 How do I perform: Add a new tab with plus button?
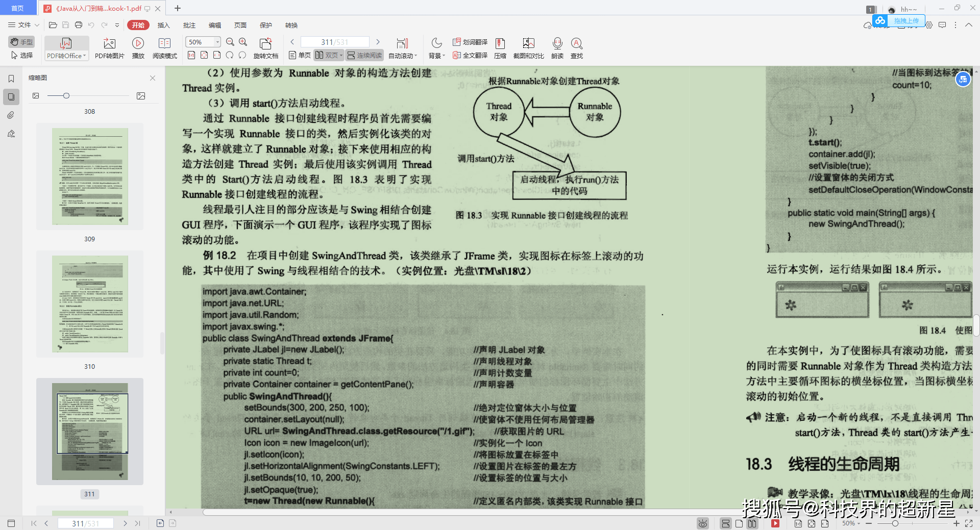tap(178, 8)
